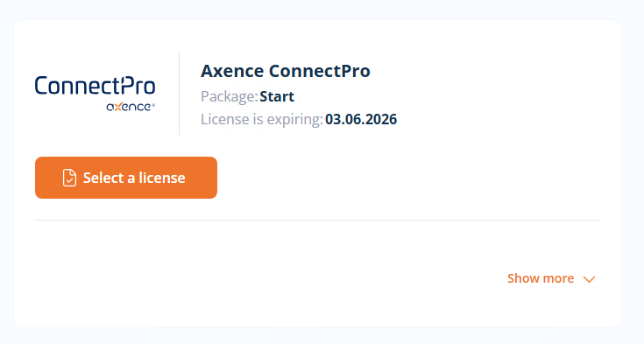
Task: Click the word license on orange button
Action: pos(162,178)
